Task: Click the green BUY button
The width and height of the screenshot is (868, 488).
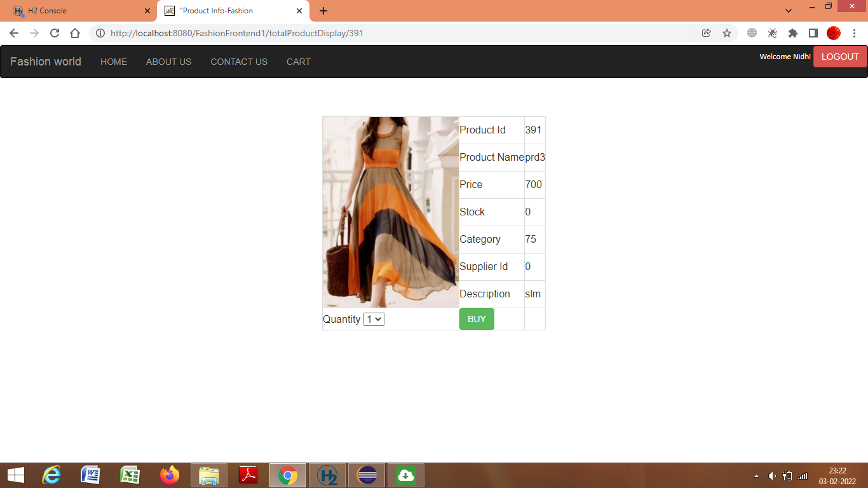Action: [477, 319]
